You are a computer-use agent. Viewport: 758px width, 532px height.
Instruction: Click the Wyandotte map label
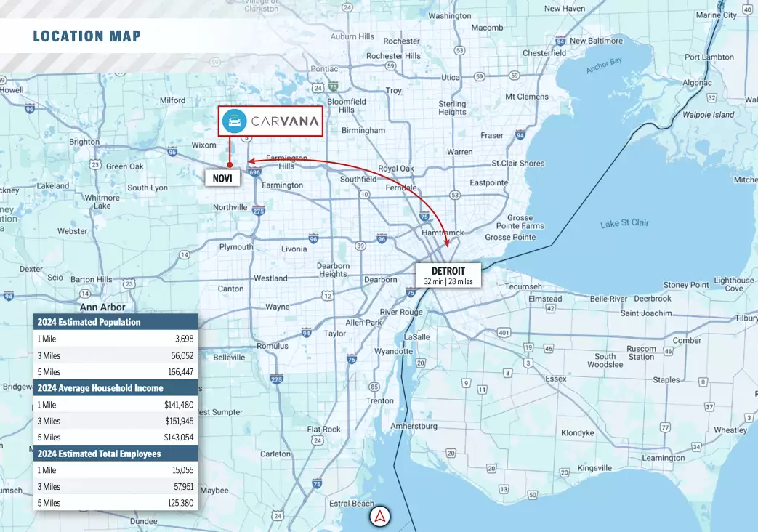[x=393, y=351]
